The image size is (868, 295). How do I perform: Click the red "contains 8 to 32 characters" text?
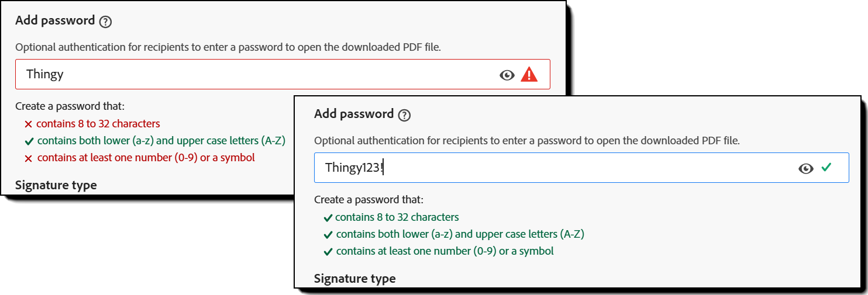98,124
